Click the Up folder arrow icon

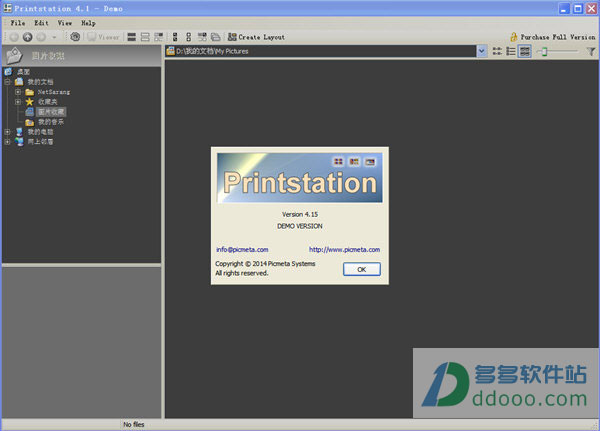coord(28,37)
